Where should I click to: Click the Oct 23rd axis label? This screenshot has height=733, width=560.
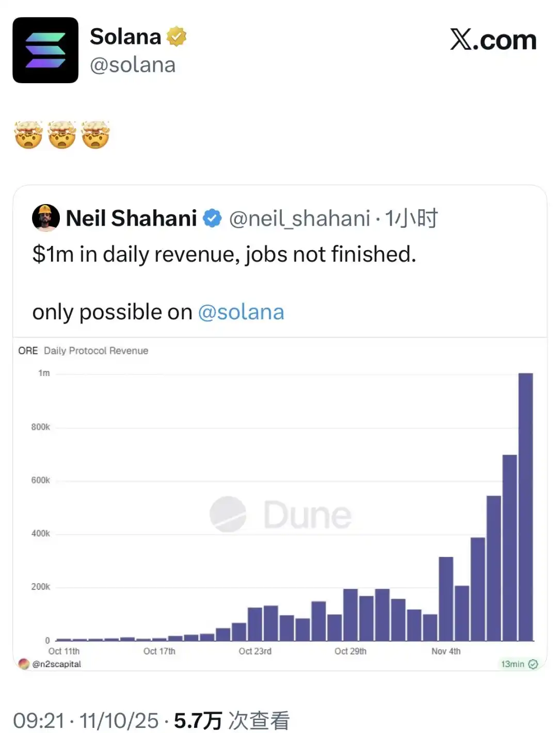[x=255, y=651]
